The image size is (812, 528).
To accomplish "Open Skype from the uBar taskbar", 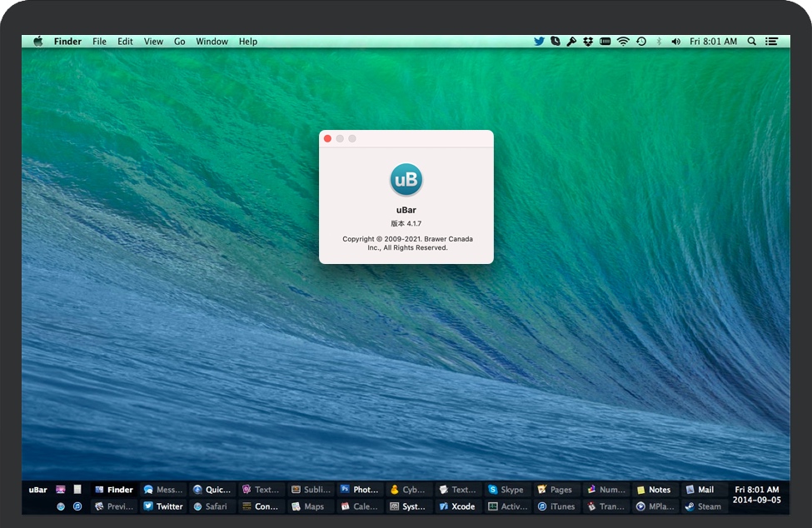I will coord(506,490).
